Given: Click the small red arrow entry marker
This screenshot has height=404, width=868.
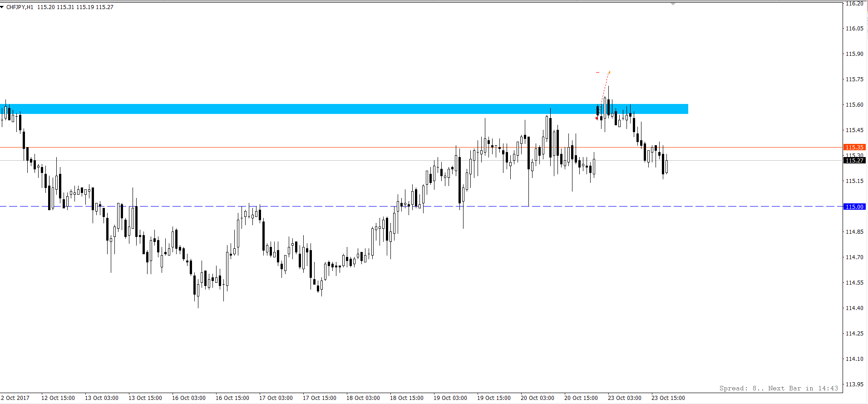Looking at the screenshot, I should click(x=597, y=118).
